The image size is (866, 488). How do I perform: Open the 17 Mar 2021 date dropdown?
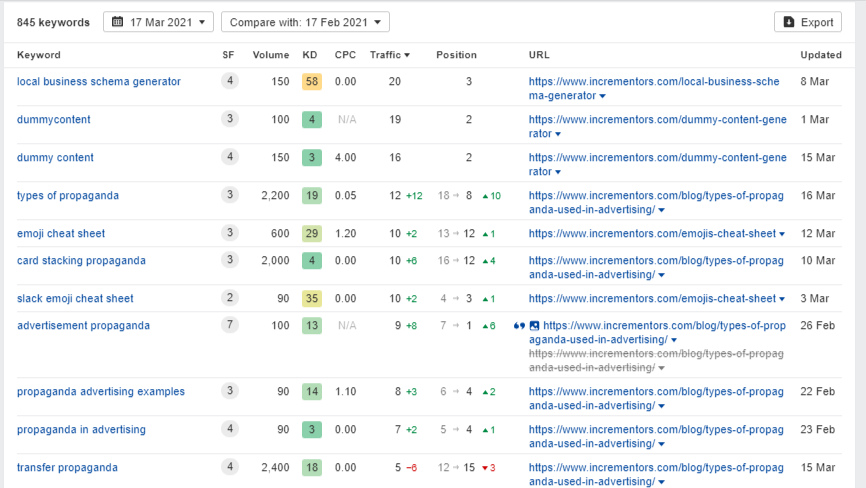point(159,22)
